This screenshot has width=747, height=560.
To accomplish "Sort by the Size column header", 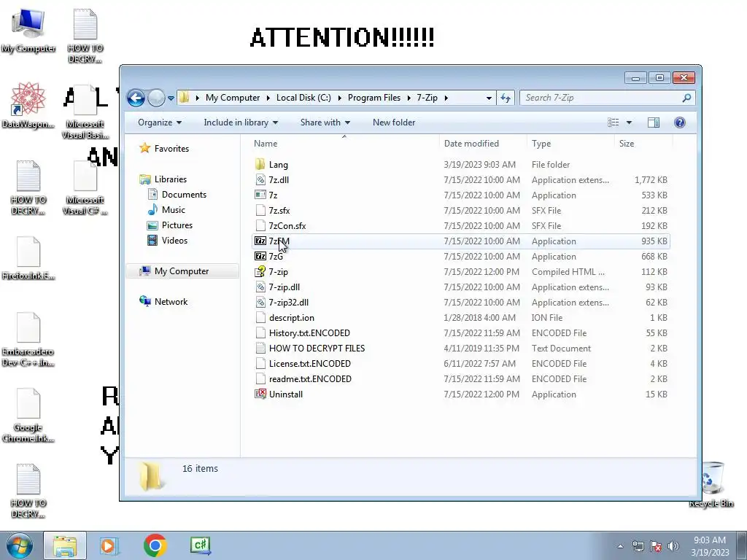I will 627,144.
